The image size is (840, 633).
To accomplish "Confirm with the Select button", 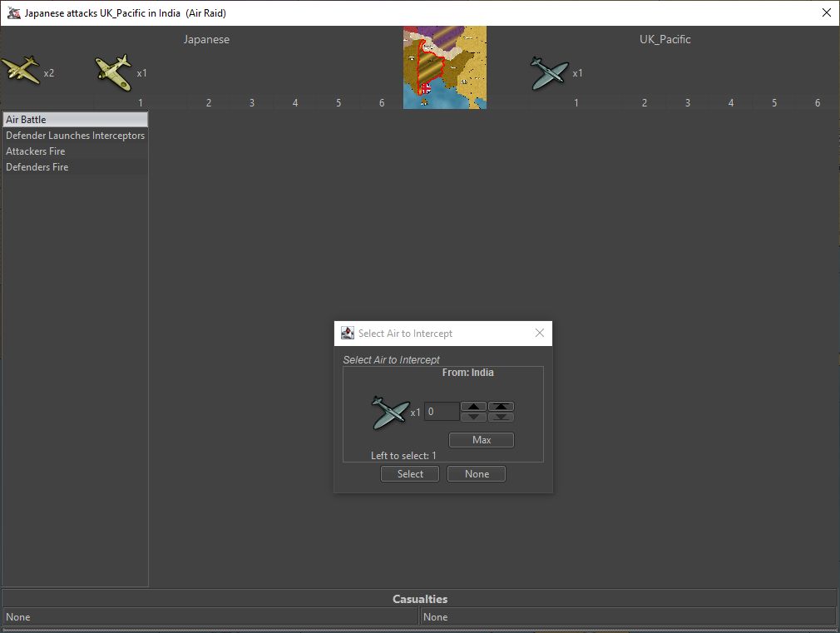I will tap(409, 474).
